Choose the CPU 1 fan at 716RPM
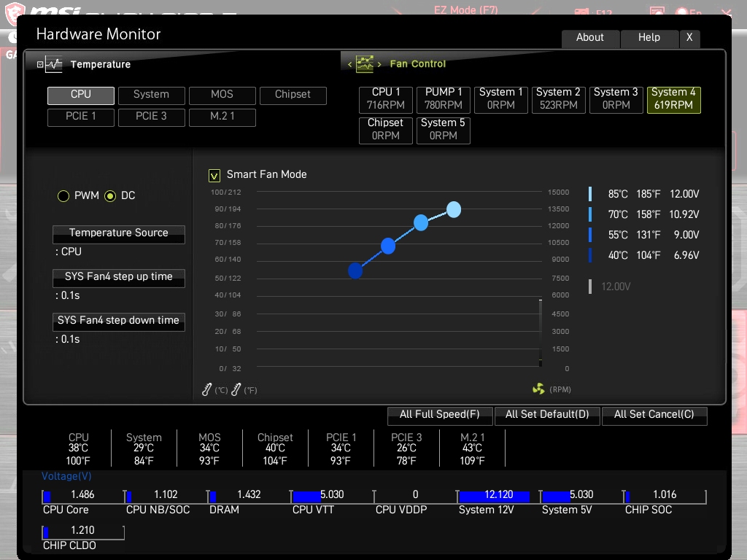The image size is (747, 560). [x=385, y=99]
